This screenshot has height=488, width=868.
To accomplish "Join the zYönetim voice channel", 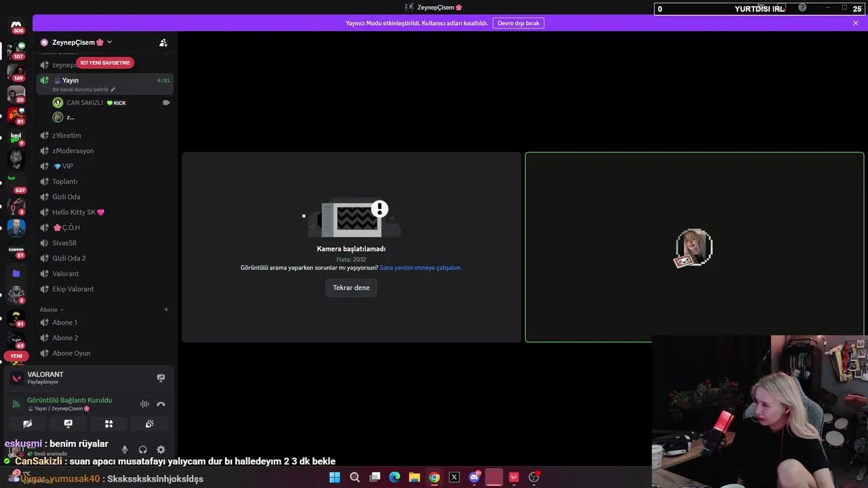I will [x=105, y=136].
